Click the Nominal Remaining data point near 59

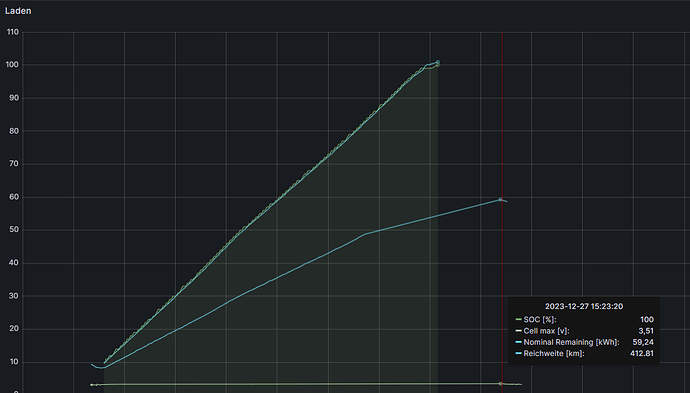point(500,200)
